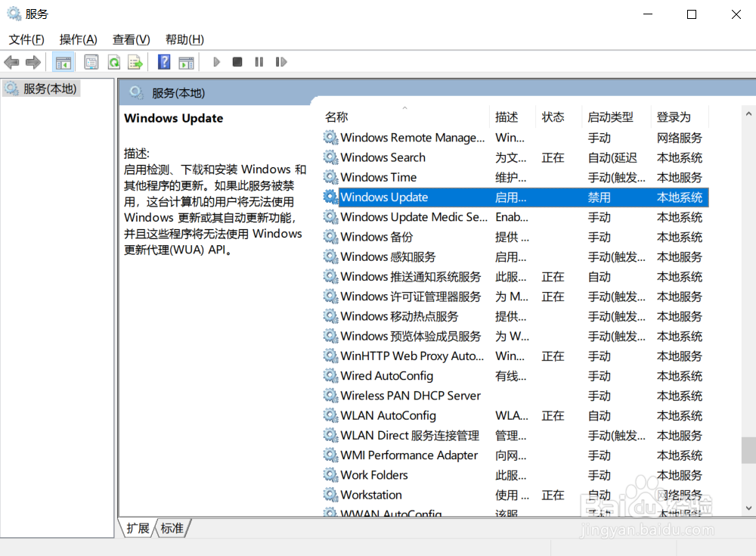Click the gear icon of Work Folders

(330, 475)
